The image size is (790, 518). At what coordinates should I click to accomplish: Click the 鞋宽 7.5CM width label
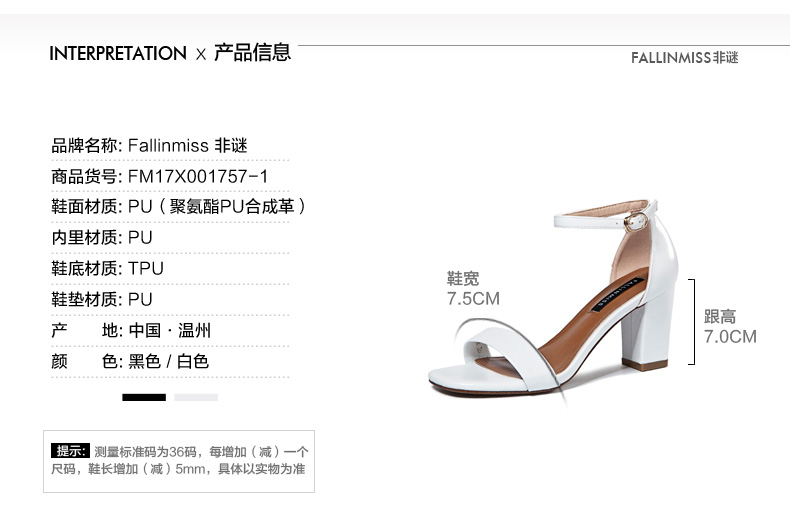coord(473,289)
